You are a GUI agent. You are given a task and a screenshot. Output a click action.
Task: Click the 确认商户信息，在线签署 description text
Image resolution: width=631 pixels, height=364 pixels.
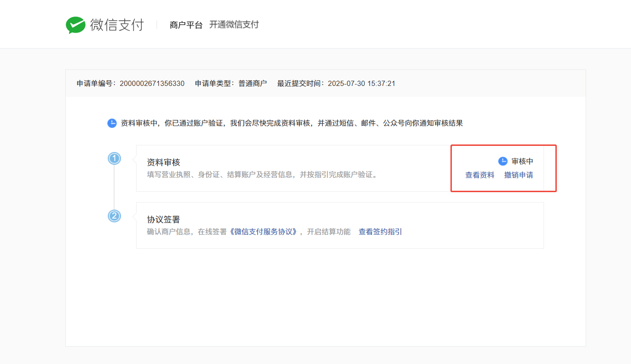pyautogui.click(x=187, y=232)
